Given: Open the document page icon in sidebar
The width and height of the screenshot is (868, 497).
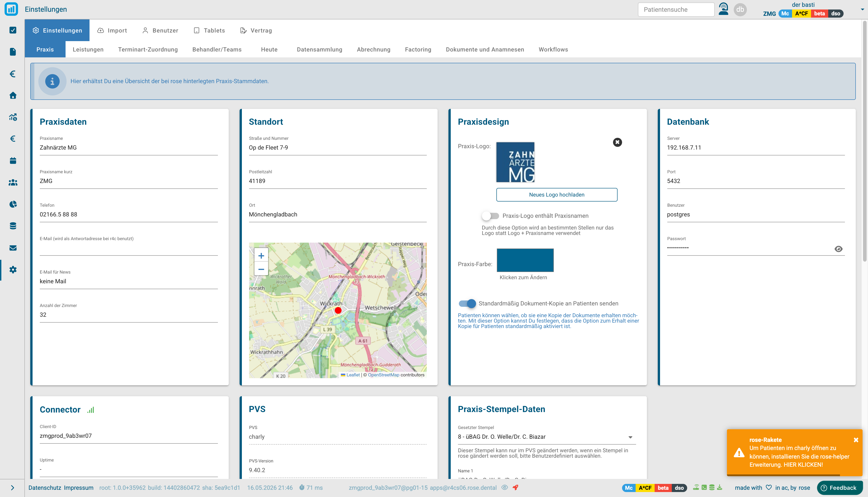Looking at the screenshot, I should 13,52.
